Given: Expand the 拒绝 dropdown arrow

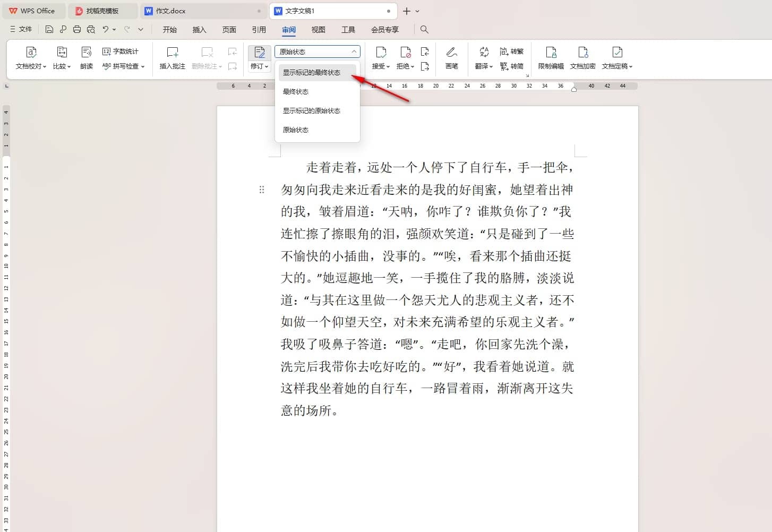Looking at the screenshot, I should click(413, 67).
